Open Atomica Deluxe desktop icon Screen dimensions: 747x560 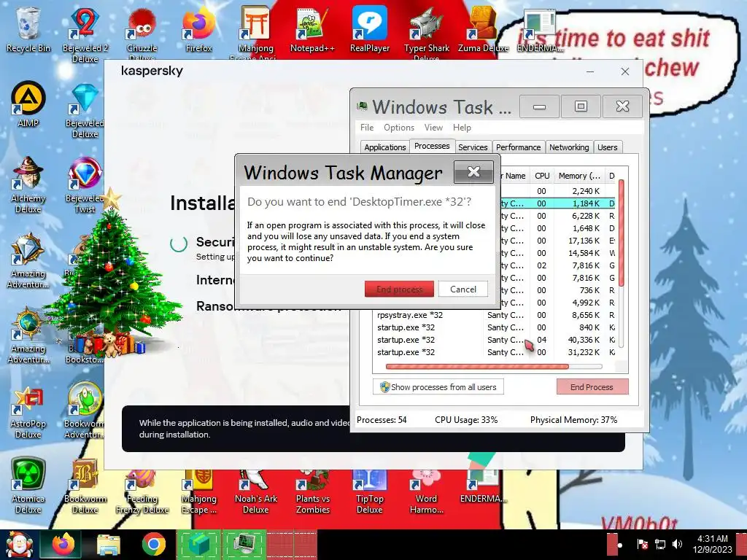[x=28, y=486]
